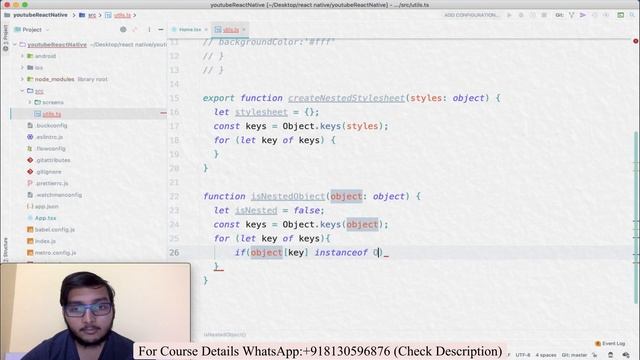Collapse the youtubeReactNative root folder
Screen dimensions: 640x360
pyautogui.click(x=15, y=44)
